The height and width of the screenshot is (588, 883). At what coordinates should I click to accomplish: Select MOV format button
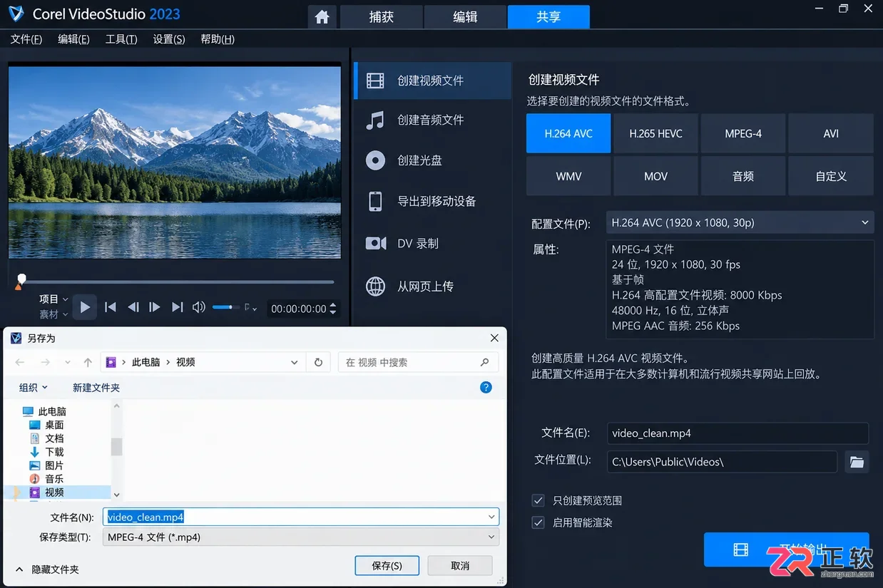pyautogui.click(x=655, y=176)
